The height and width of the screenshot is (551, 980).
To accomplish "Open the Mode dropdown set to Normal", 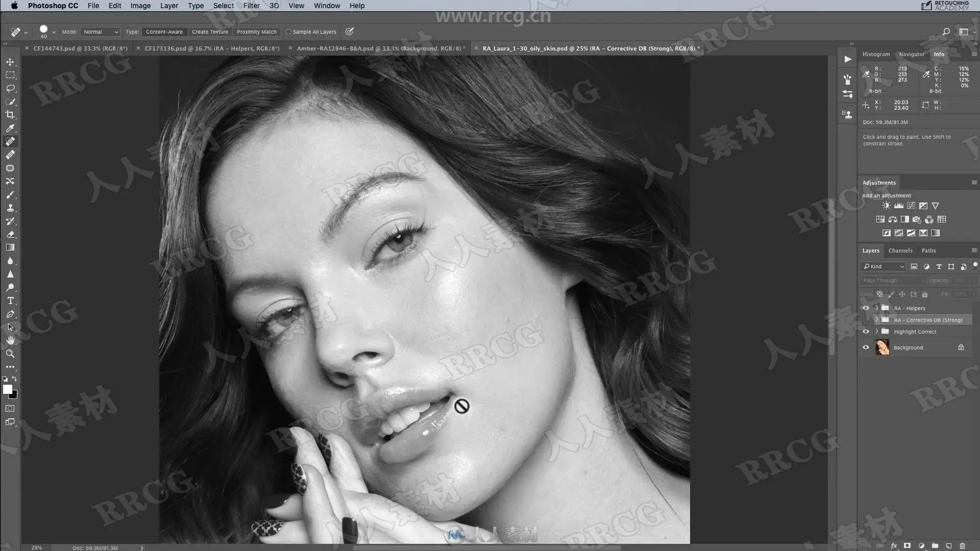I will coord(101,32).
